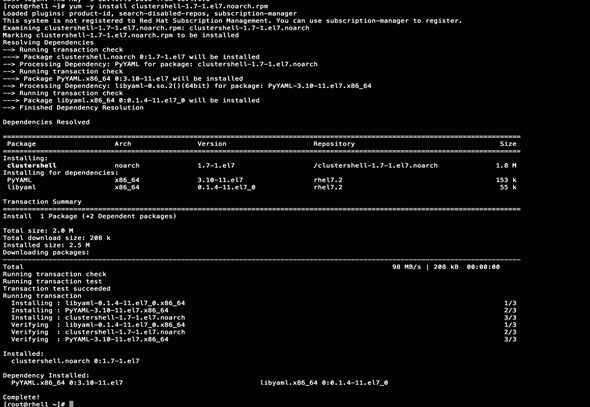Click 'Installing : PyYAML-3.10-11.el7.x86_64' line

tap(90, 310)
